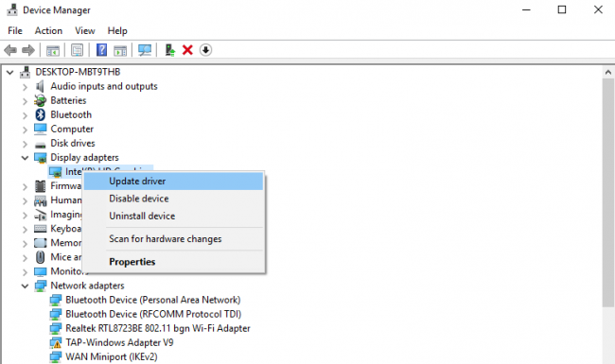The width and height of the screenshot is (615, 364).
Task: Click the Audio inputs speaker icon
Action: pyautogui.click(x=40, y=86)
